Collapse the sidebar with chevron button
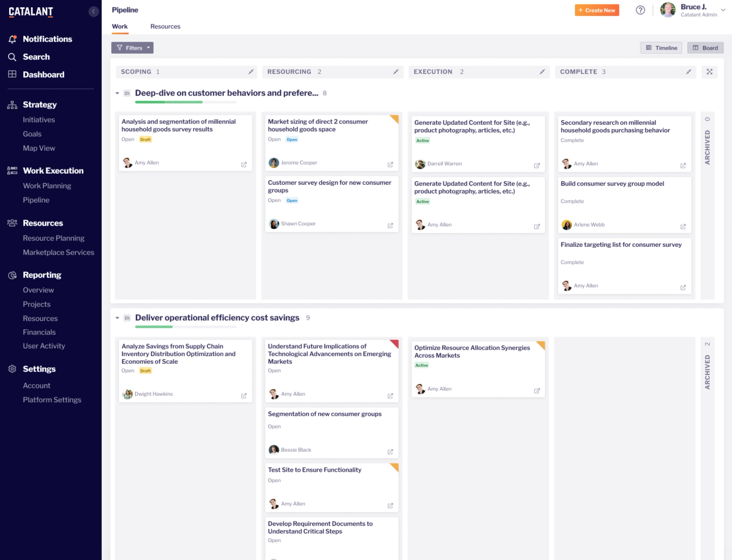 [x=93, y=11]
